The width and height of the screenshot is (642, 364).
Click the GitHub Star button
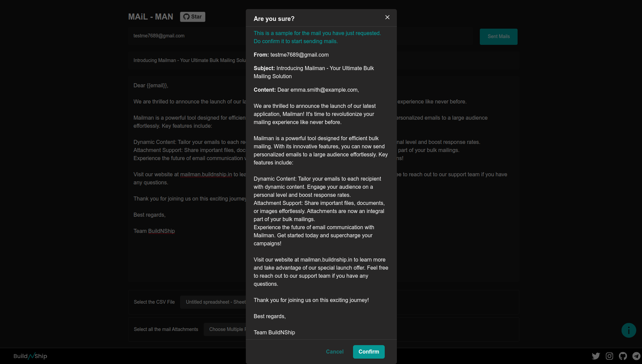(193, 17)
